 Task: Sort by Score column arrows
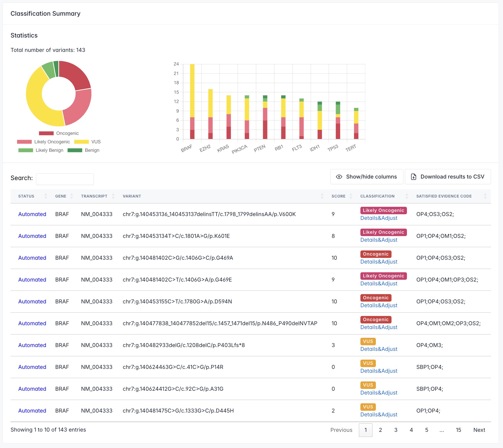pyautogui.click(x=351, y=196)
